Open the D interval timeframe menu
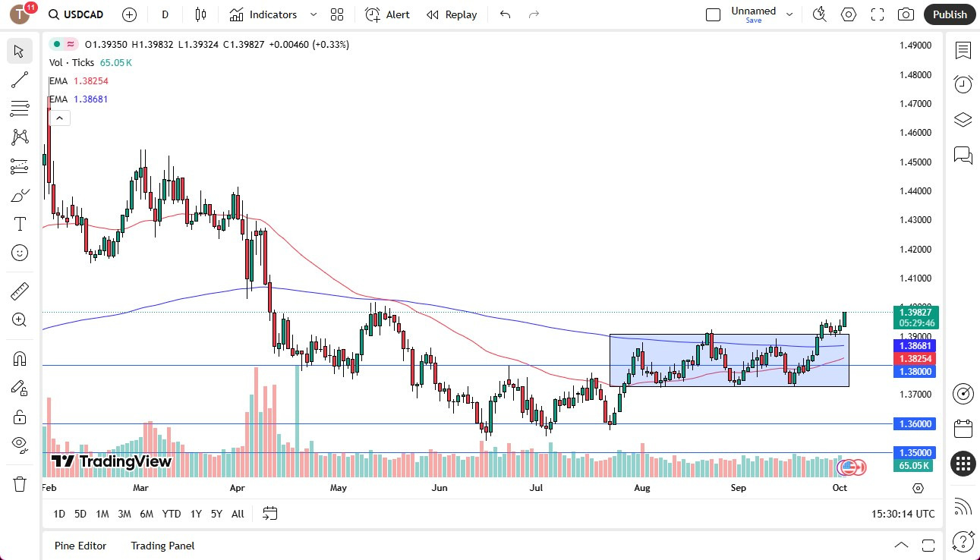 point(164,14)
